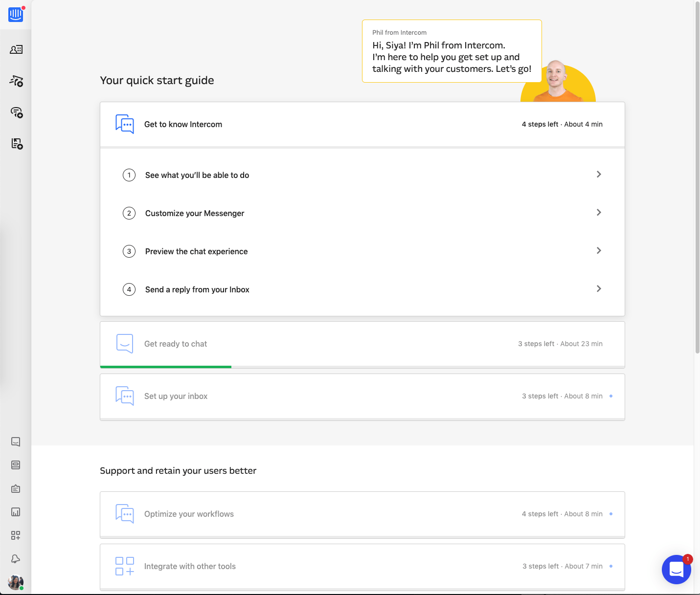Expand the 'Optimize your workflows' section
Screen dimensions: 700x595
coord(362,514)
